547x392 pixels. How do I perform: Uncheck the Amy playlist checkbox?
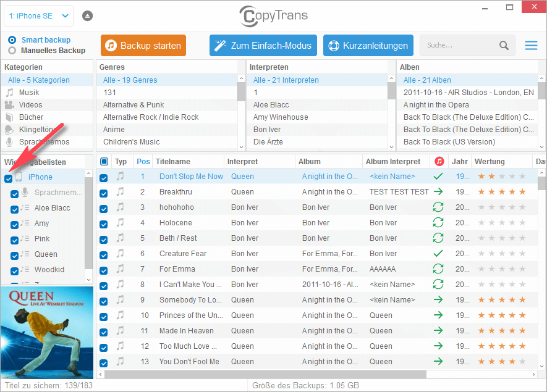pos(14,225)
